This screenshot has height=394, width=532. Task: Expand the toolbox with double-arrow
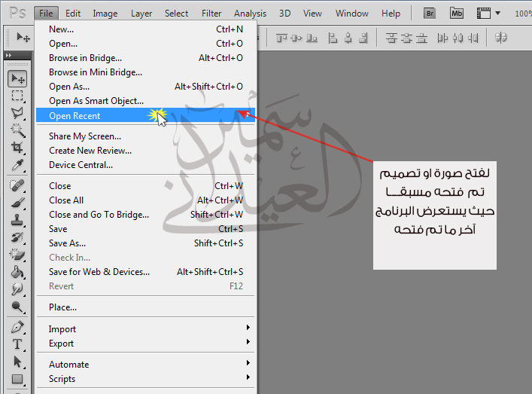coord(8,55)
